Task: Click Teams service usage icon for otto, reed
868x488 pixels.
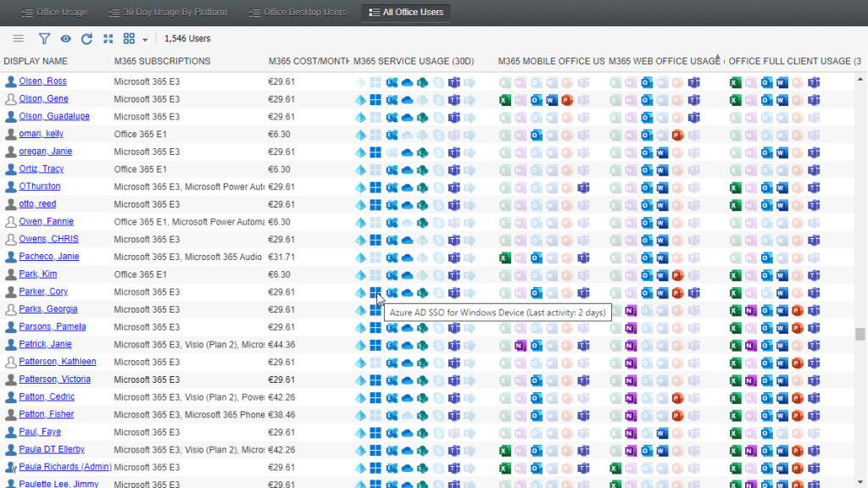Action: (x=454, y=205)
